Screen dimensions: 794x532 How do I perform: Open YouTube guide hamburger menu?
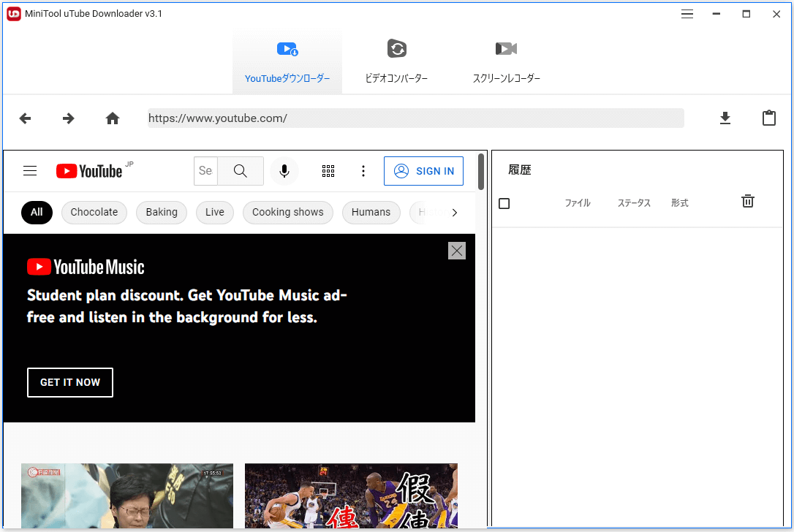[x=30, y=171]
